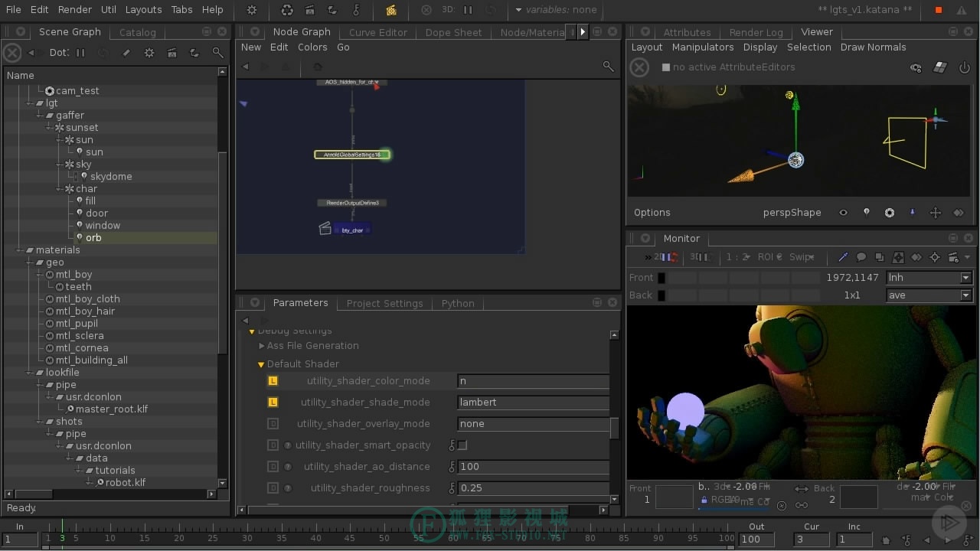Click the Options button below viewer
This screenshot has height=551, width=980.
pyautogui.click(x=652, y=213)
